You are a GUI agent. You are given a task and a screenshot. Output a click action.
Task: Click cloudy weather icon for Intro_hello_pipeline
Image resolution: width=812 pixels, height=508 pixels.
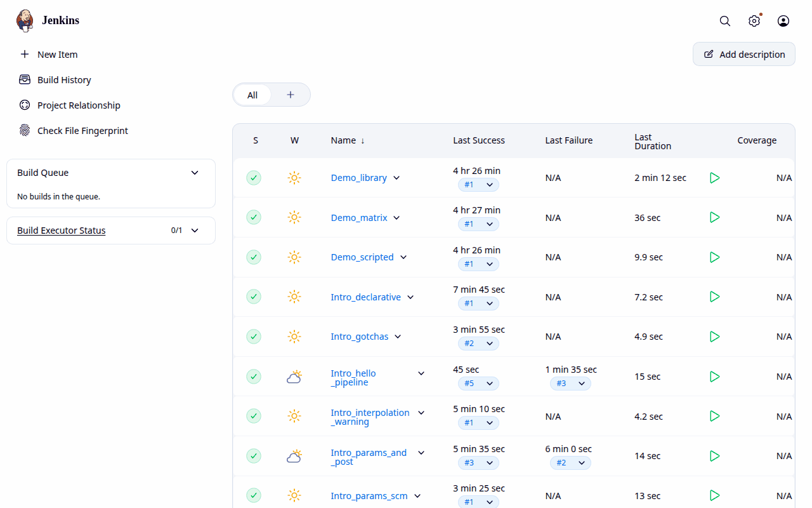point(294,377)
